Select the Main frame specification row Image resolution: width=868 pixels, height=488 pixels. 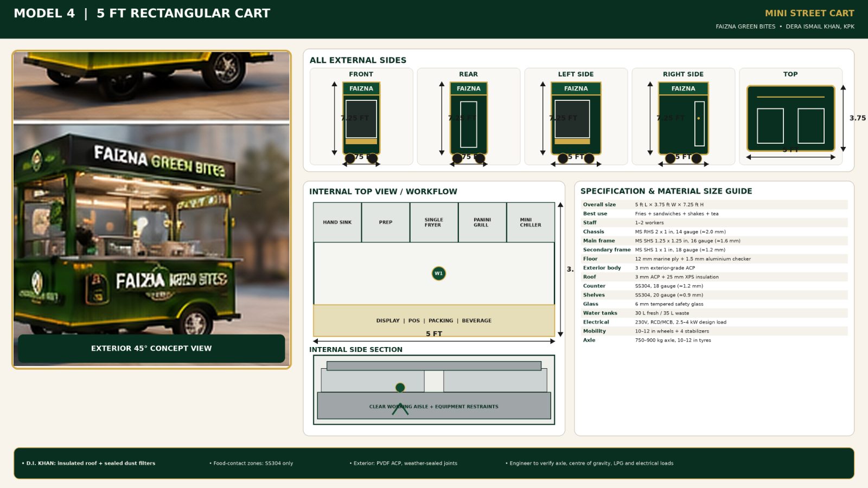tap(714, 241)
